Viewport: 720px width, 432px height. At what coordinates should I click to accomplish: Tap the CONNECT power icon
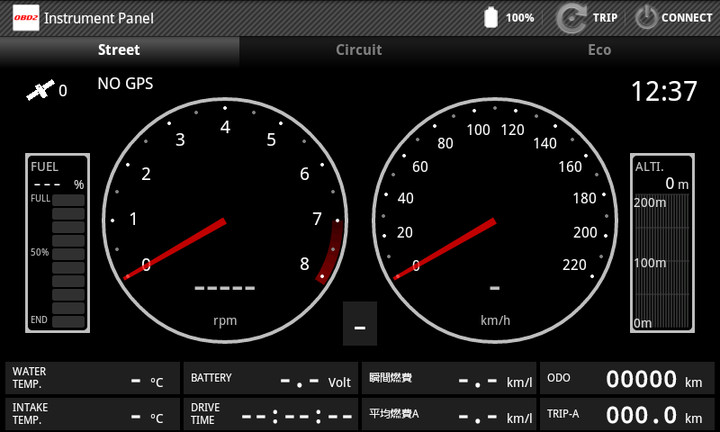point(647,17)
